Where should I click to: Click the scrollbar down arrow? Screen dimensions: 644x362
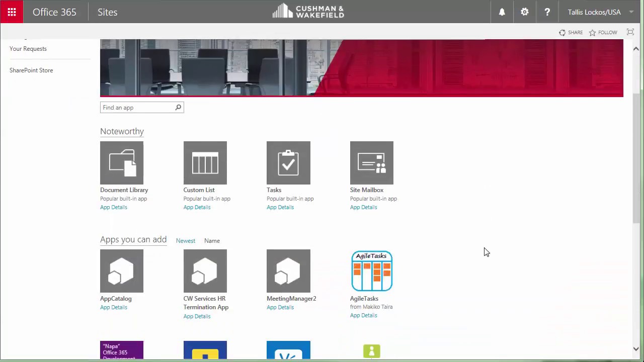[x=636, y=349]
